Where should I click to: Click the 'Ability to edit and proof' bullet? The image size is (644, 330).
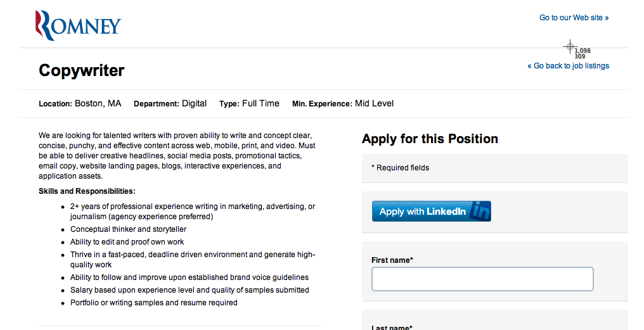(127, 242)
